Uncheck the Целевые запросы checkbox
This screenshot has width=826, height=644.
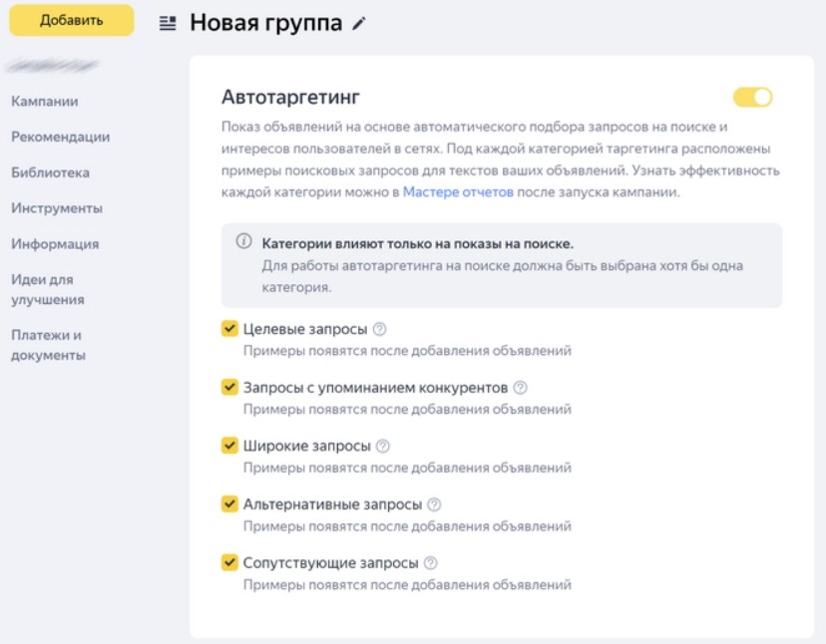[x=229, y=329]
